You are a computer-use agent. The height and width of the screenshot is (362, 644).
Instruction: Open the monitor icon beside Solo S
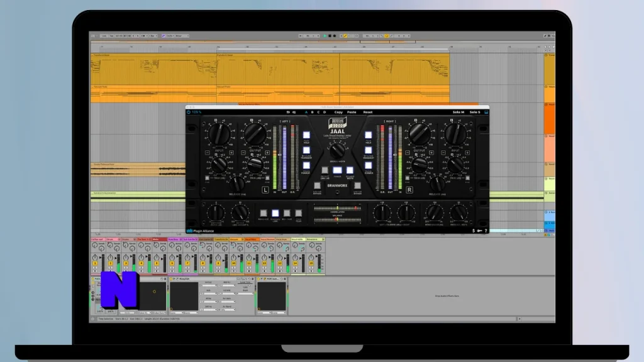click(486, 112)
